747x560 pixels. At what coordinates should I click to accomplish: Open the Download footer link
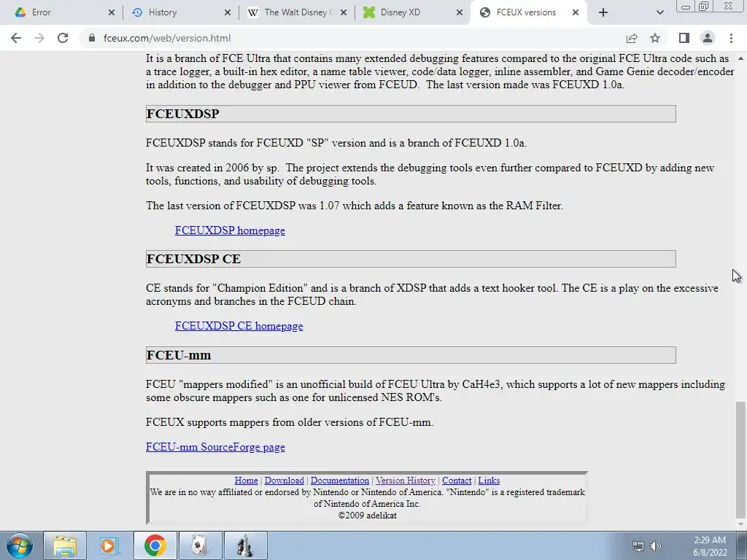click(284, 481)
